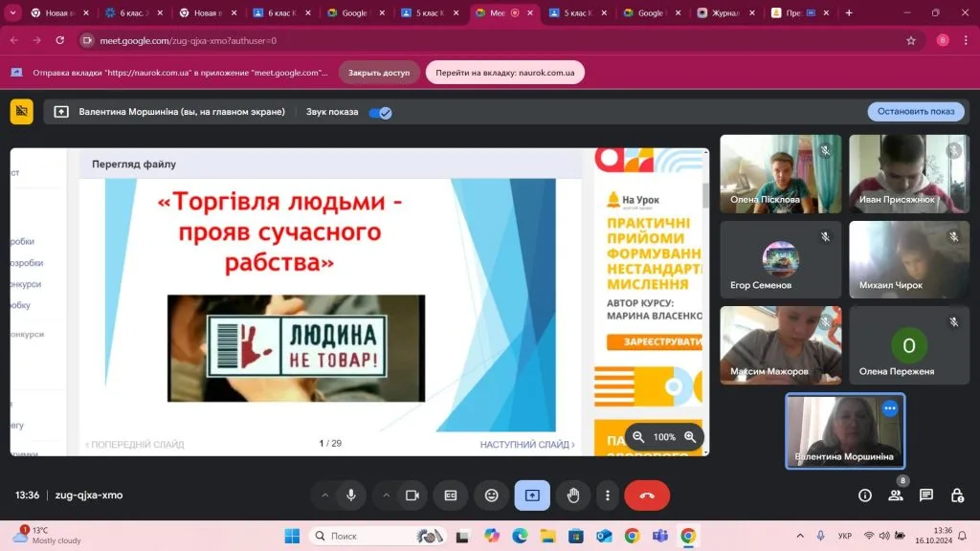Click ЗАРЕЄСТРУВАТИСЯ orange banner button
980x551 pixels.
[654, 342]
